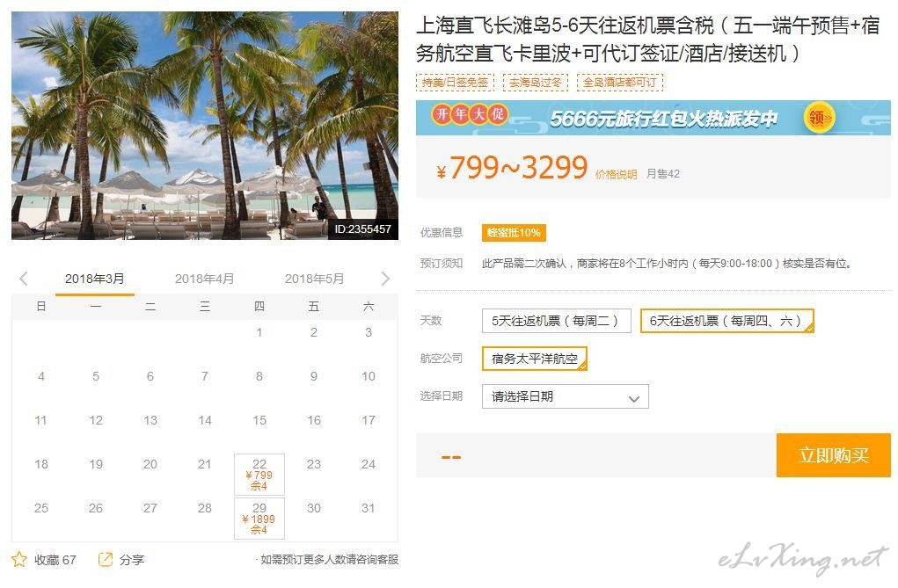This screenshot has height=588, width=898.
Task: Pick March 22 priced ¥799
Action: click(x=259, y=475)
